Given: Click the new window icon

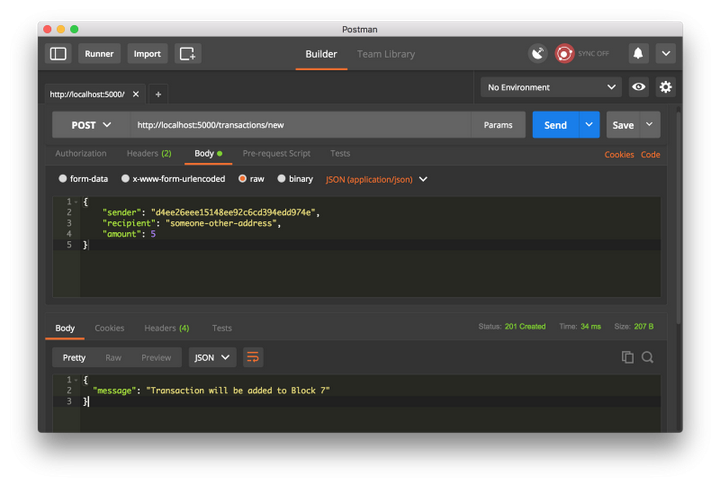Looking at the screenshot, I should click(188, 54).
